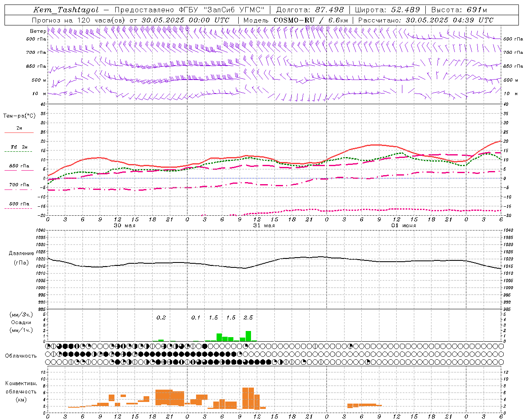This screenshot has height=420, width=525.
Task: Click the forecast length text "Прогноз на 120 часа(ов)"
Action: (x=79, y=20)
